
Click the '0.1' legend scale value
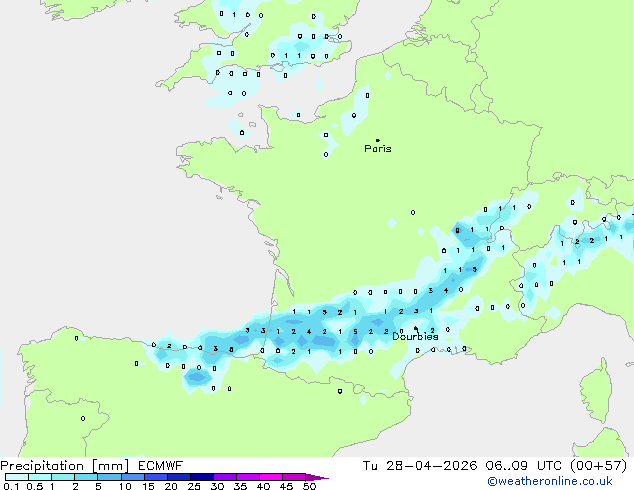[x=11, y=486]
